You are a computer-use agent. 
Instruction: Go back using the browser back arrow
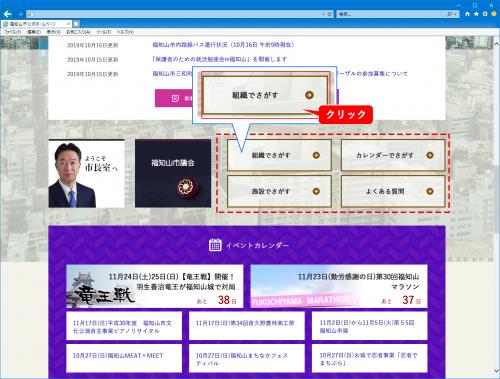coord(7,14)
